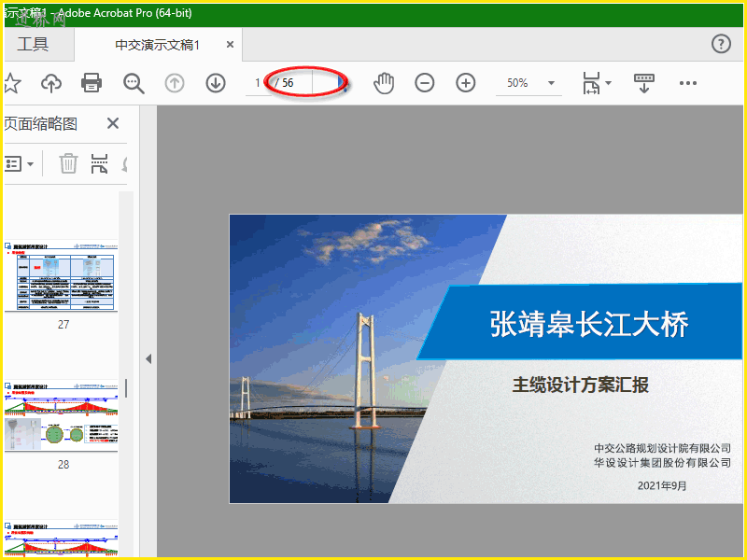Image resolution: width=747 pixels, height=560 pixels.
Task: Go to next page with down arrow
Action: 216,83
